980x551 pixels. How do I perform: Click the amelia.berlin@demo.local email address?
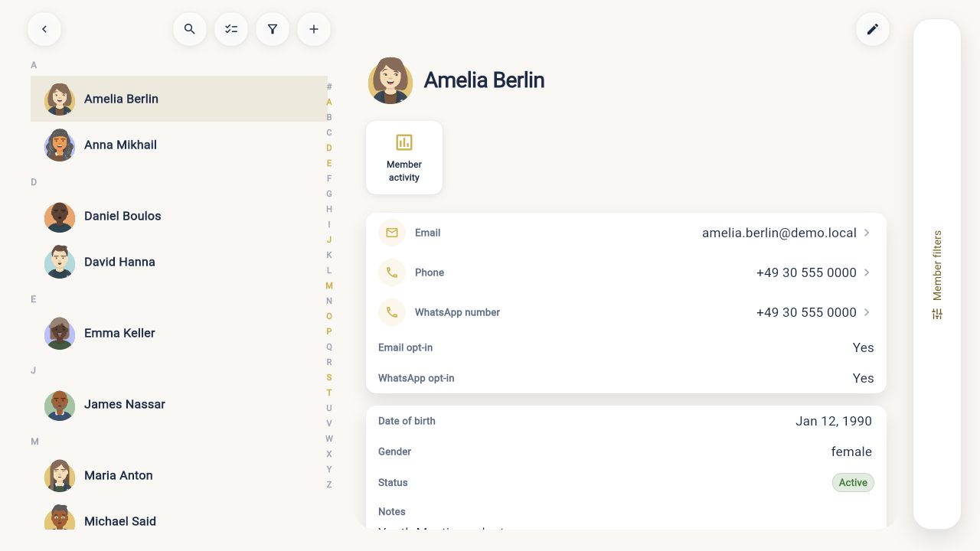(x=779, y=233)
